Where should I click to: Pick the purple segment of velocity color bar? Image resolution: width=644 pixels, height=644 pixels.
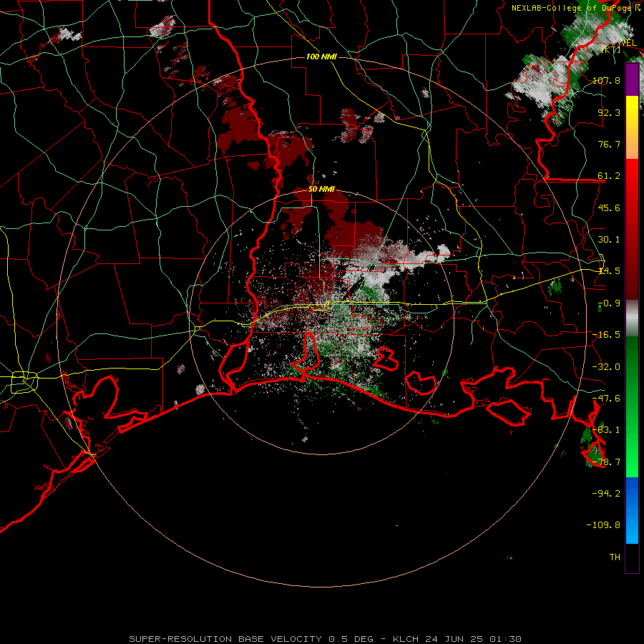(632, 79)
